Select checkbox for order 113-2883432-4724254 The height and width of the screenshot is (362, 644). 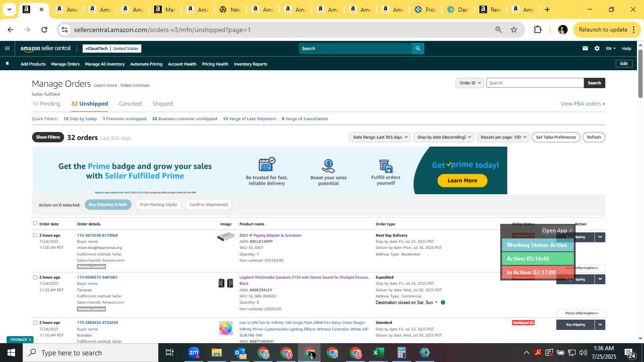[x=35, y=322]
